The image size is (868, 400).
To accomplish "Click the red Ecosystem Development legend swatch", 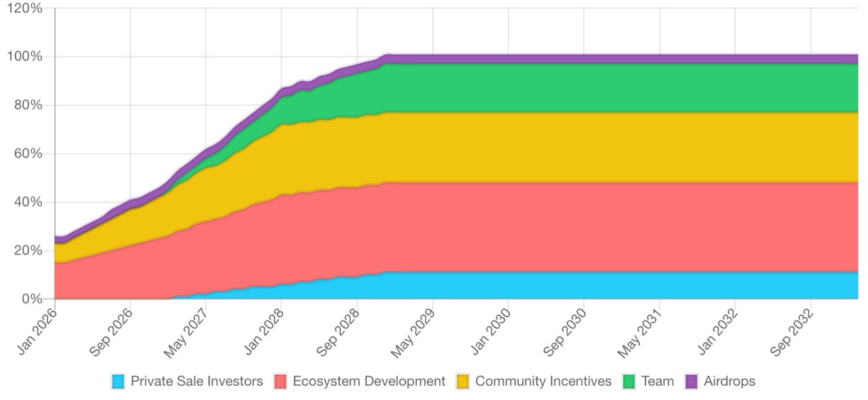I will click(x=281, y=382).
